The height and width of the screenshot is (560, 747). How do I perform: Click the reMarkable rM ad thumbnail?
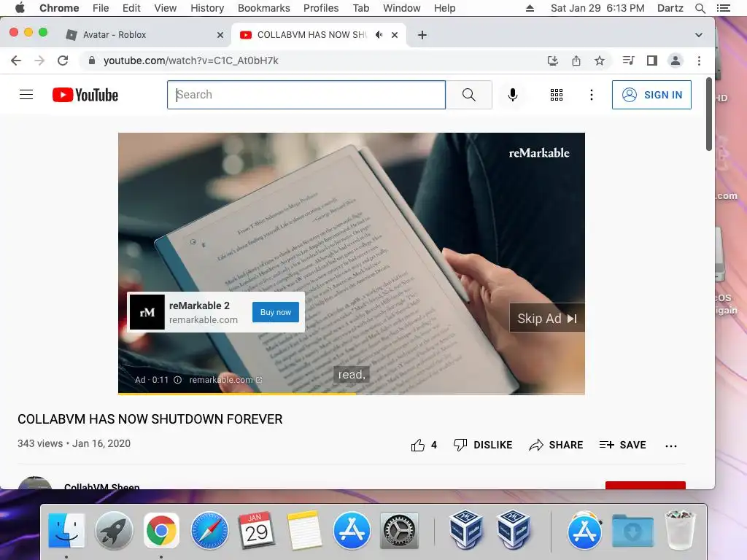pos(147,312)
